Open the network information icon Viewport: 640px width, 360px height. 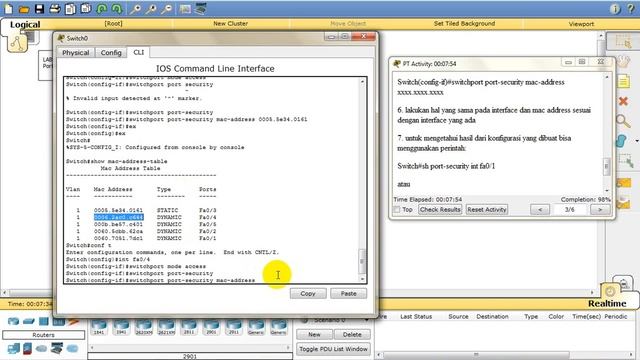tap(615, 9)
